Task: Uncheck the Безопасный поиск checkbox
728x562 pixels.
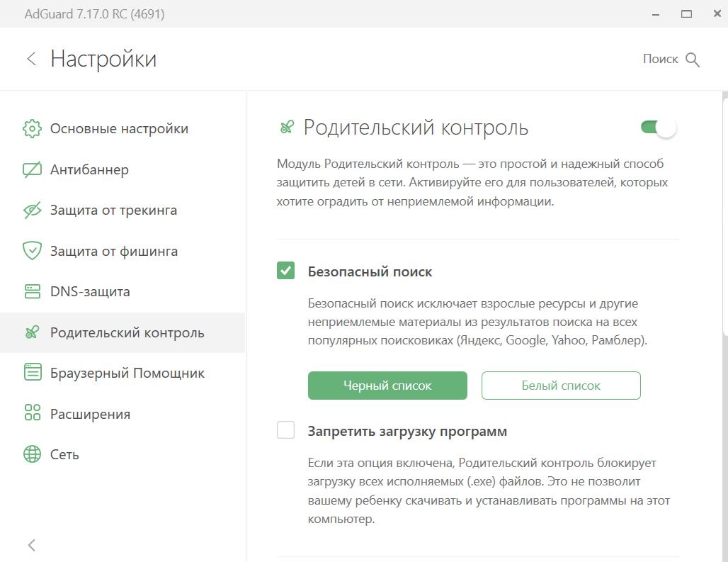Action: click(286, 271)
